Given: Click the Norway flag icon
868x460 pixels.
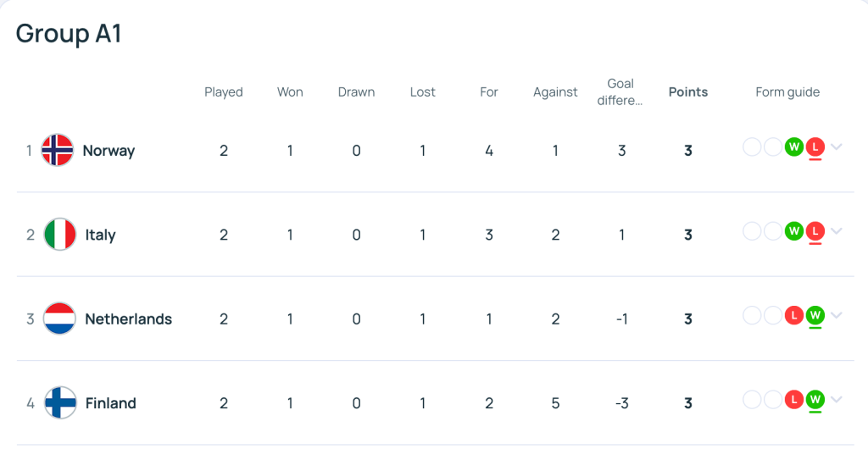Looking at the screenshot, I should click(58, 151).
